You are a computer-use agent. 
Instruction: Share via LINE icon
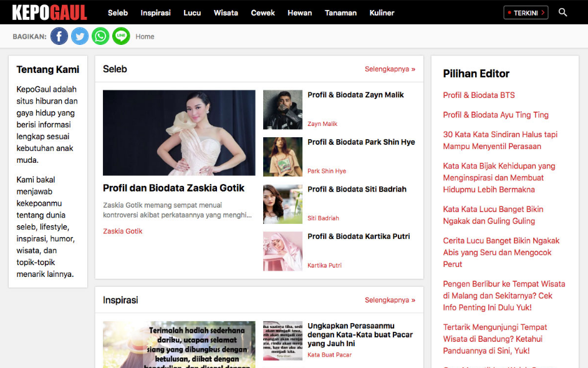click(x=121, y=36)
